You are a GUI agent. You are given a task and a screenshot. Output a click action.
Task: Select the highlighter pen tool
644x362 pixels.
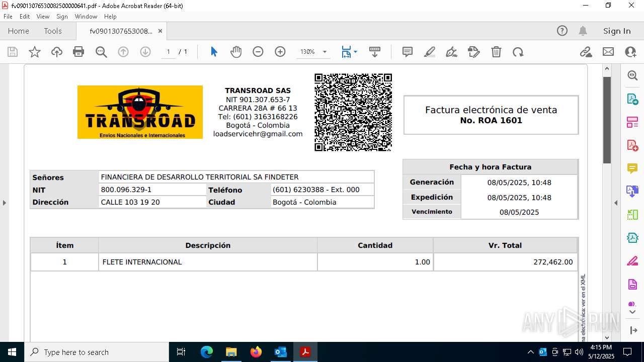[430, 52]
